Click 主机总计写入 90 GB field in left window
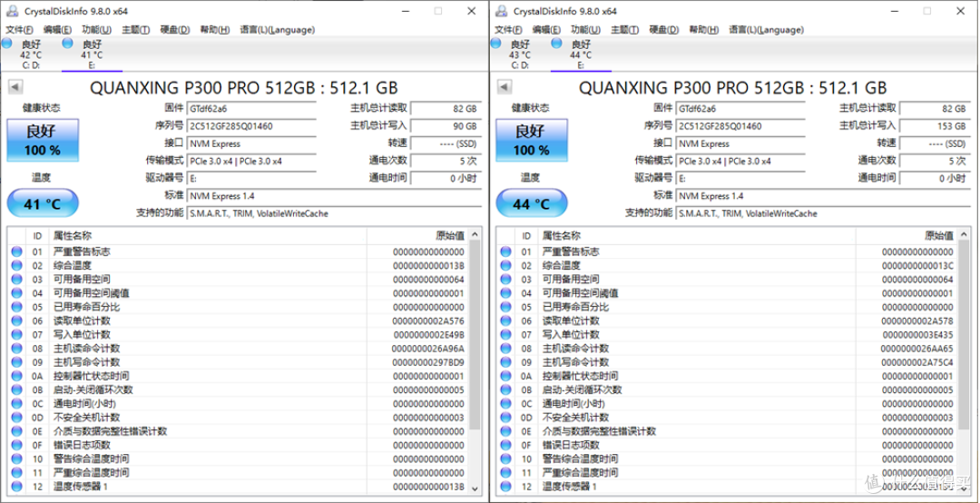Screen dimensions: 980x503 click(x=445, y=125)
